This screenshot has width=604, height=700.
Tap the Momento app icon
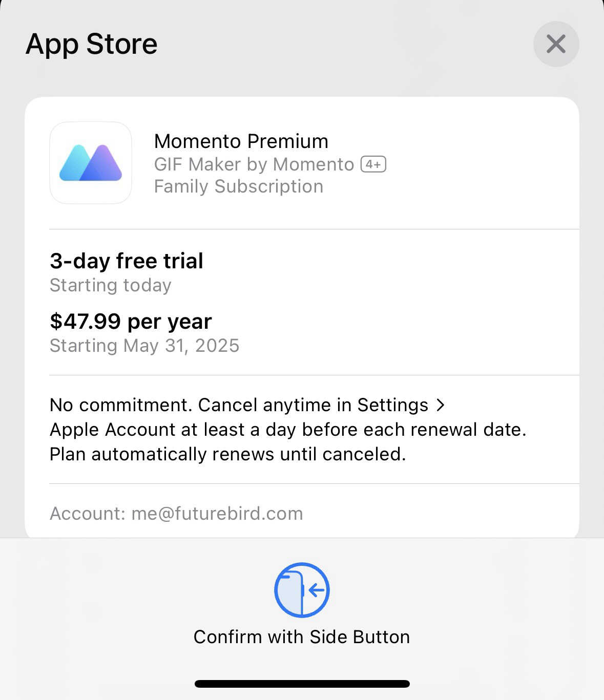(x=91, y=163)
